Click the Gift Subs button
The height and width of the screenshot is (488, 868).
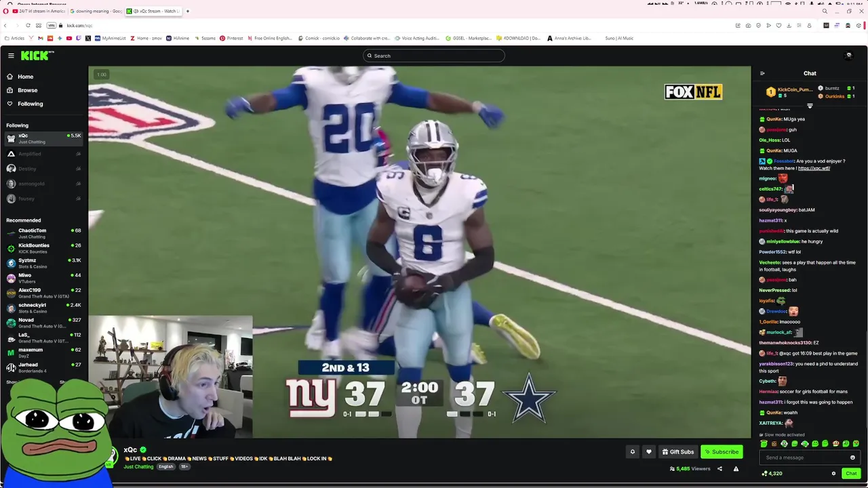click(x=678, y=452)
